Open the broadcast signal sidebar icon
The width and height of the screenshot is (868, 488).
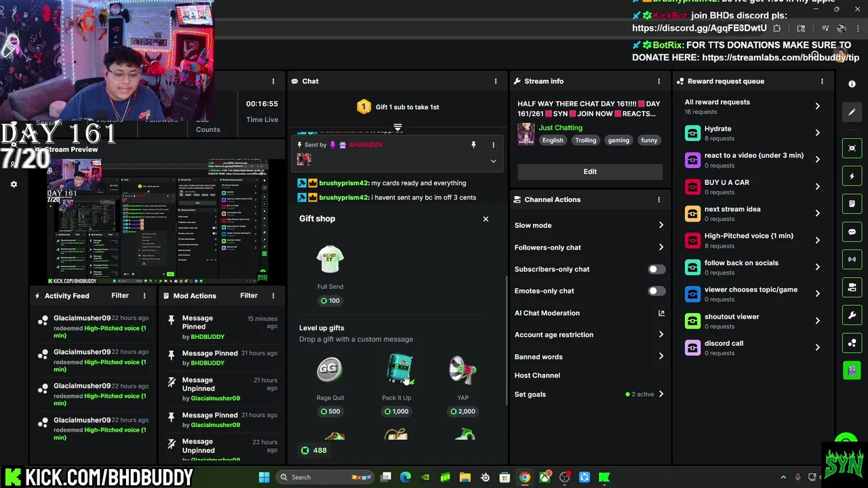coord(852,260)
